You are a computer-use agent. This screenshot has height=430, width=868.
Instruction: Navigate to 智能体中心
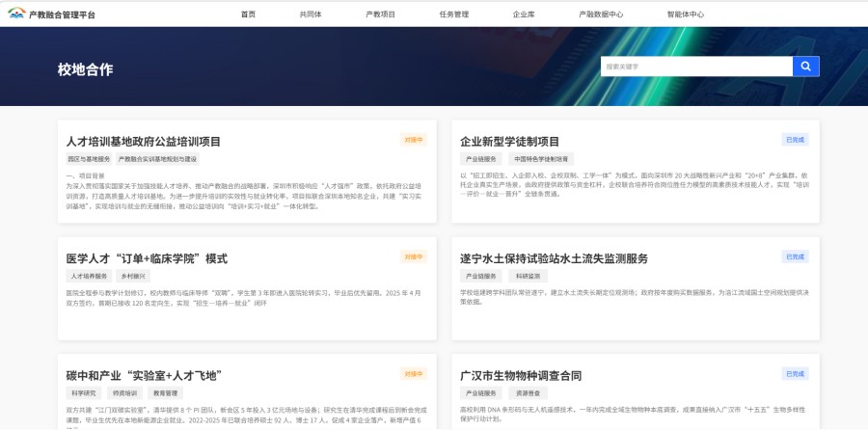[x=686, y=14]
